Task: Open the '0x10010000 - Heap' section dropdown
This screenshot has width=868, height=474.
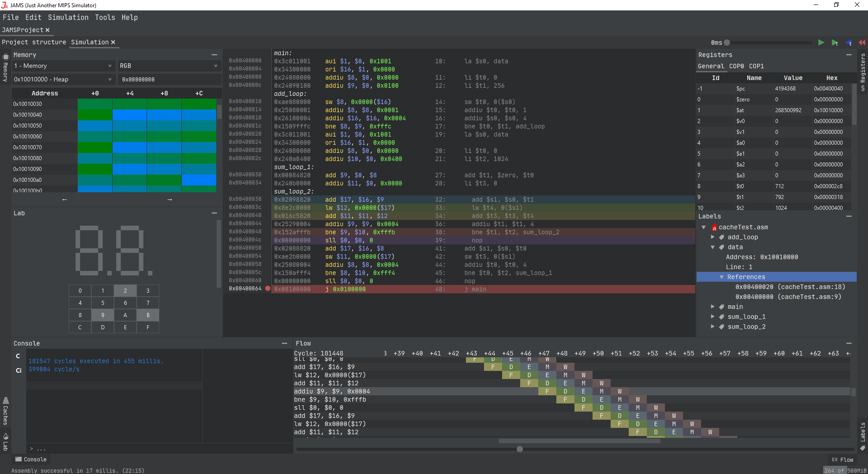Action: tap(63, 79)
